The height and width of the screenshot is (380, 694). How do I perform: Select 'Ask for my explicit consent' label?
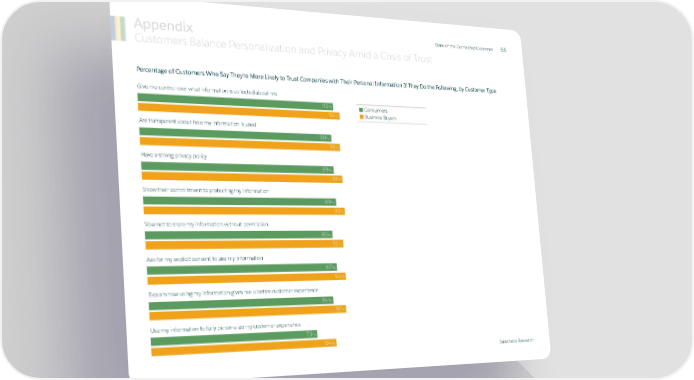coord(205,258)
